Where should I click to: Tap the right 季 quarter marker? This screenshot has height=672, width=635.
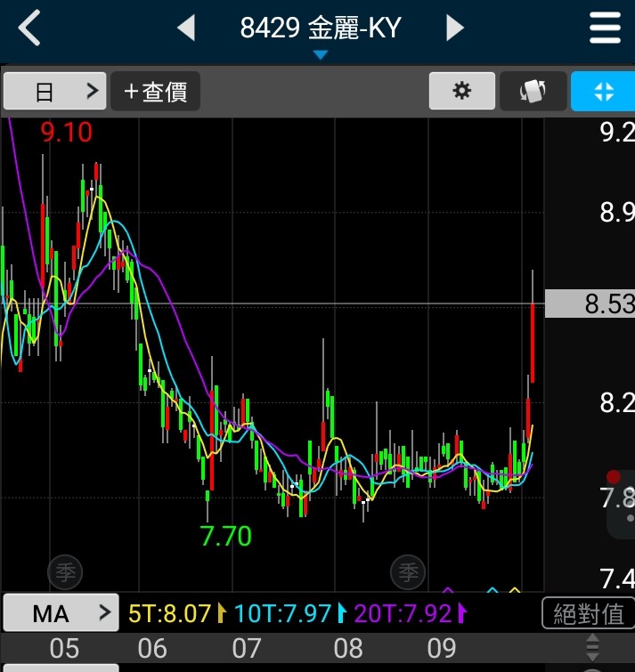click(x=408, y=572)
